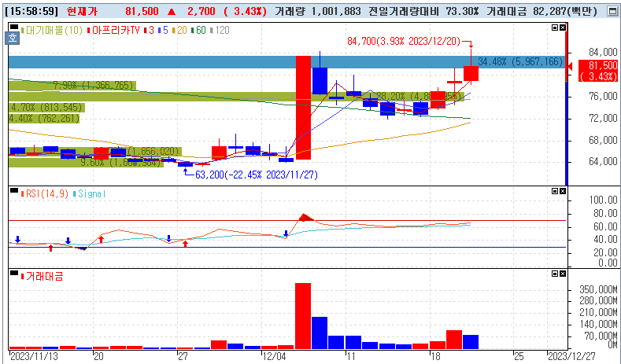Click the 84,700 high price annotation
This screenshot has width=621, height=364.
click(404, 41)
